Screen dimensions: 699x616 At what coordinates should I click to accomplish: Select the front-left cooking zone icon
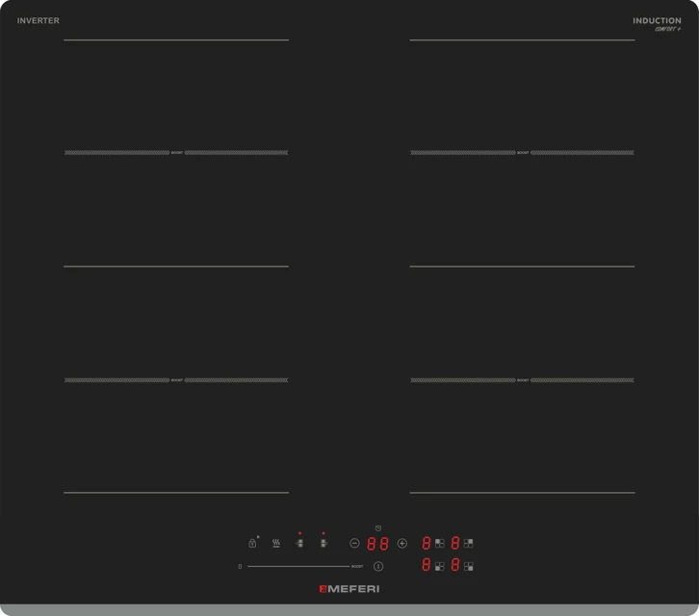tap(440, 567)
